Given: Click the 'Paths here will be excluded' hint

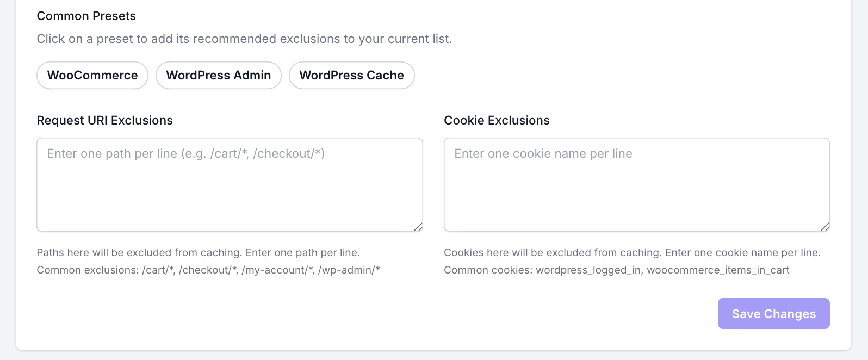Looking at the screenshot, I should coord(198,252).
